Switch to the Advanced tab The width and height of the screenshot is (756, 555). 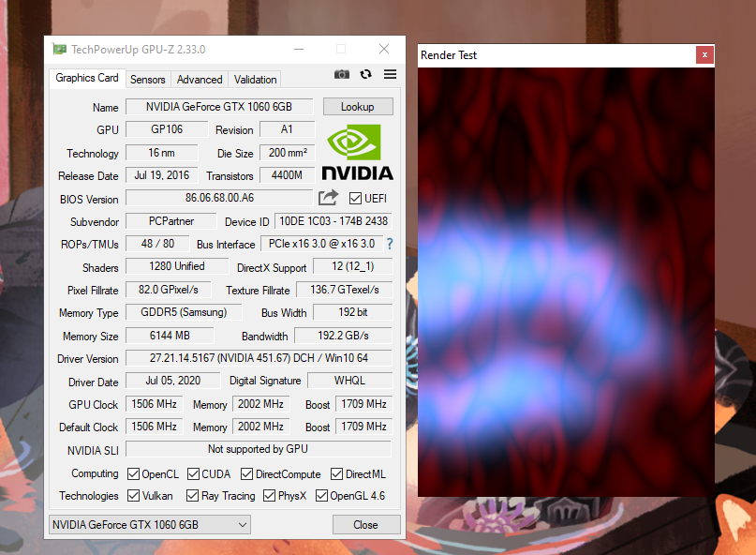pos(199,80)
